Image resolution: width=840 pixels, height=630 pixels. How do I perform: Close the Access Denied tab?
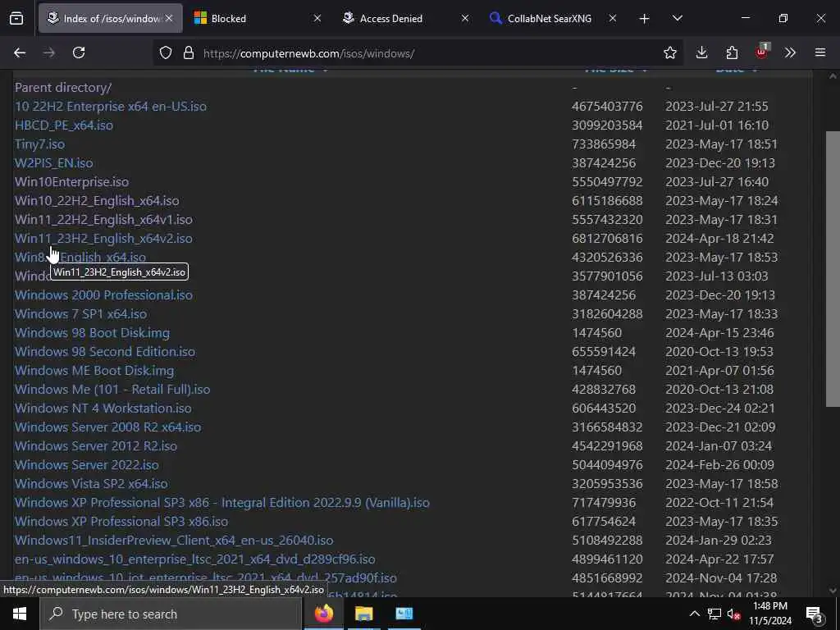point(465,18)
